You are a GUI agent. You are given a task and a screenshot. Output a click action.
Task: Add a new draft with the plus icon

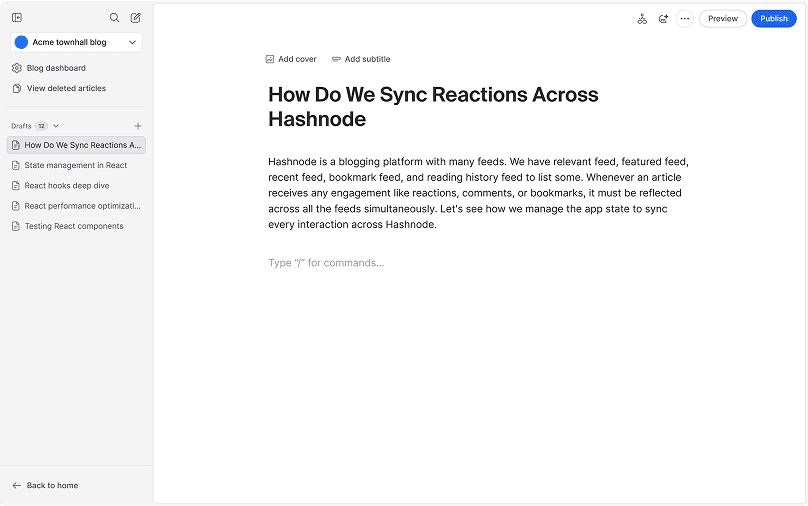click(138, 126)
